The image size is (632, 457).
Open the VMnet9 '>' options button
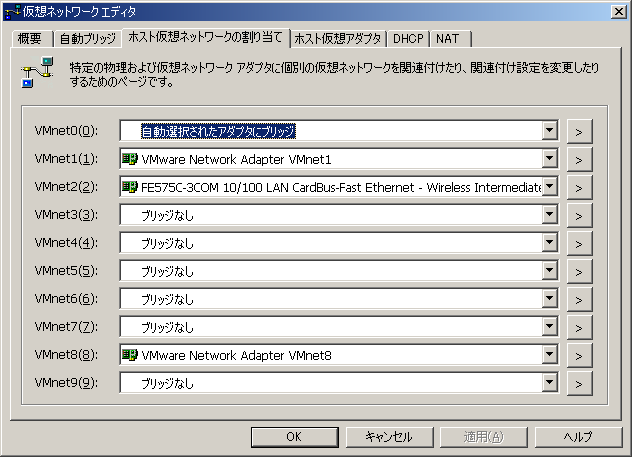[x=580, y=383]
